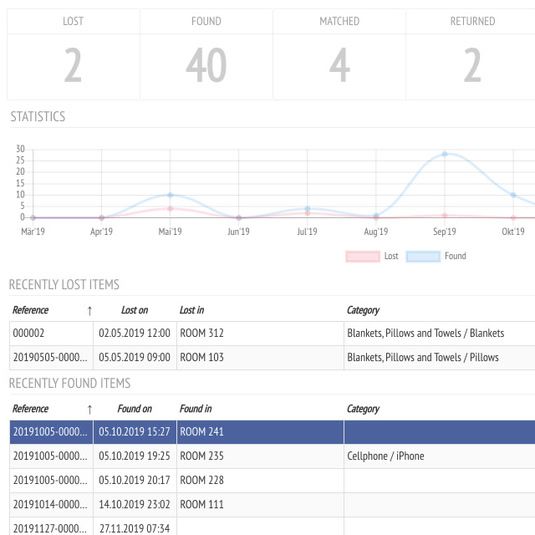Image resolution: width=535 pixels, height=535 pixels.
Task: Click the sort arrow beside Reference in lost items
Action: (89, 310)
